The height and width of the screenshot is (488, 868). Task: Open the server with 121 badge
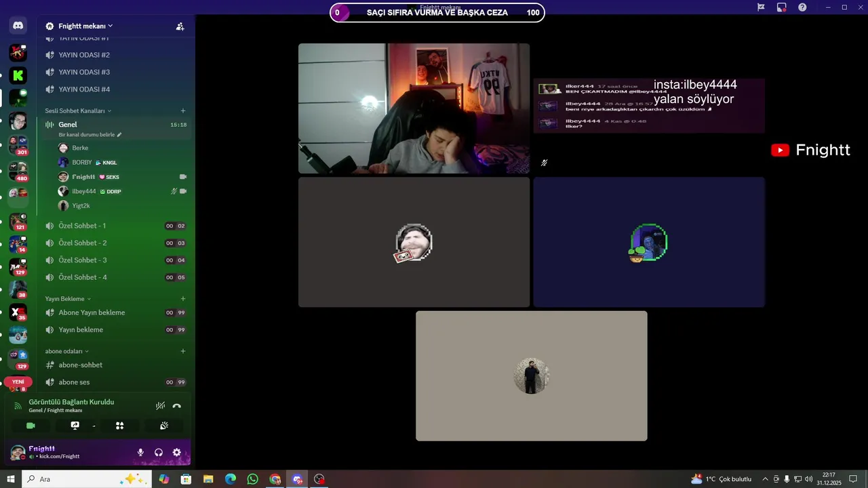coord(18,221)
